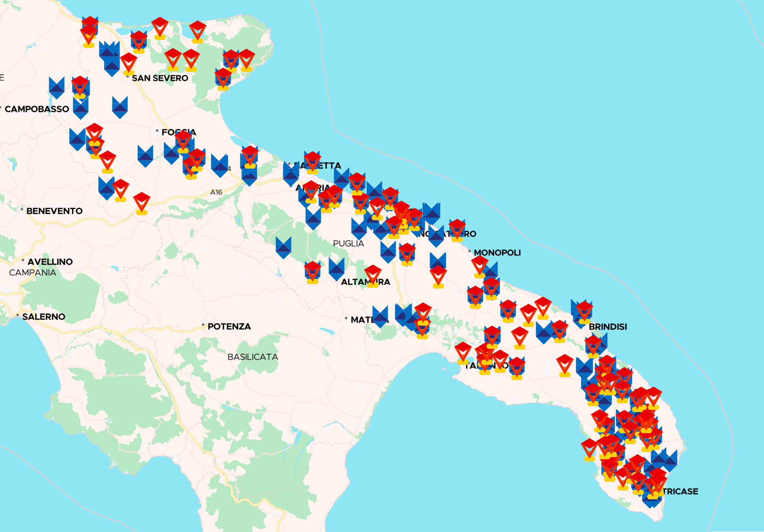Click the A16 road label
764x532 pixels.
(216, 192)
